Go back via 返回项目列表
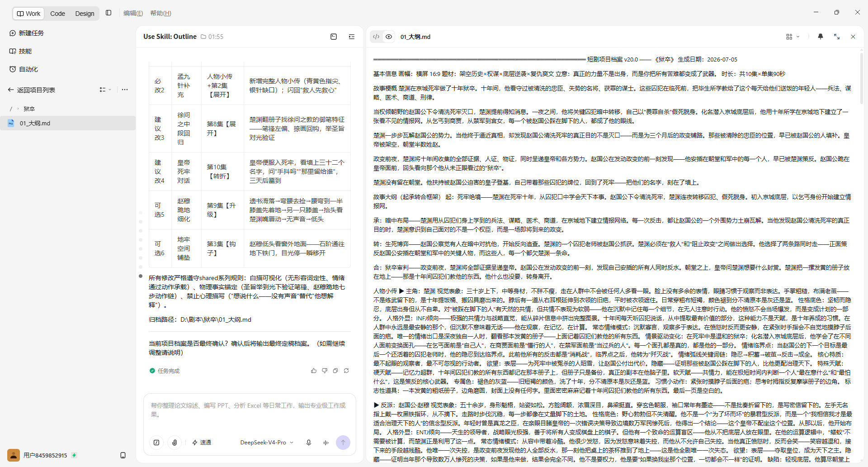The width and height of the screenshot is (868, 467). click(32, 90)
